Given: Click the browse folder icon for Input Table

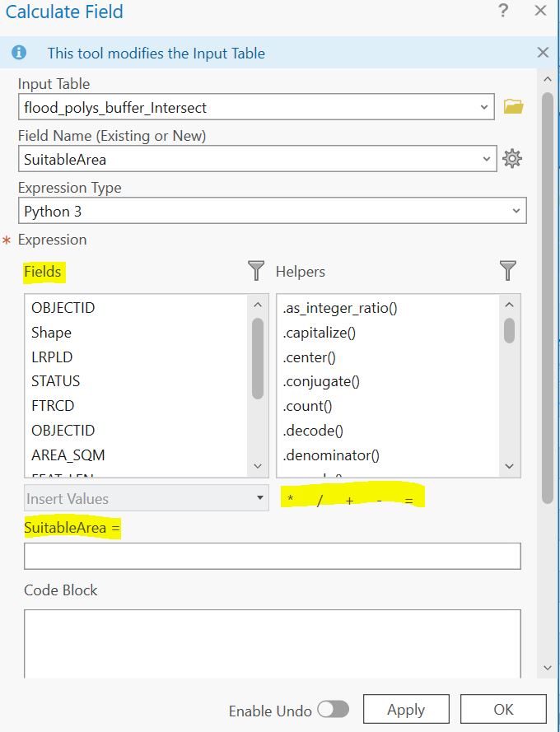Looking at the screenshot, I should tap(513, 107).
